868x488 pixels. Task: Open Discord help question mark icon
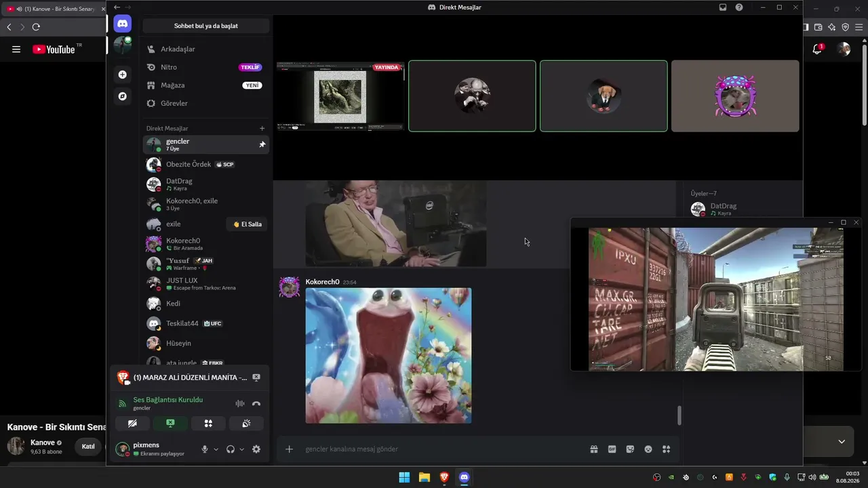pyautogui.click(x=739, y=7)
